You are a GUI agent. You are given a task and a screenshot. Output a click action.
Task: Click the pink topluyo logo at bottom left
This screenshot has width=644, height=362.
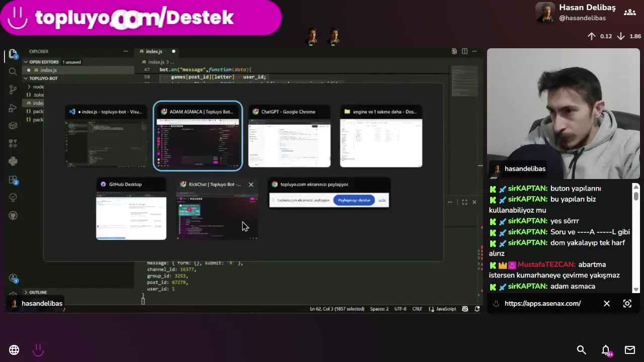[x=38, y=350]
